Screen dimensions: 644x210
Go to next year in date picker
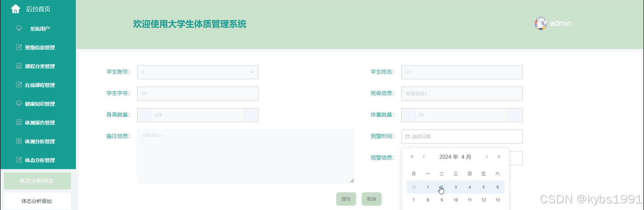click(x=499, y=157)
